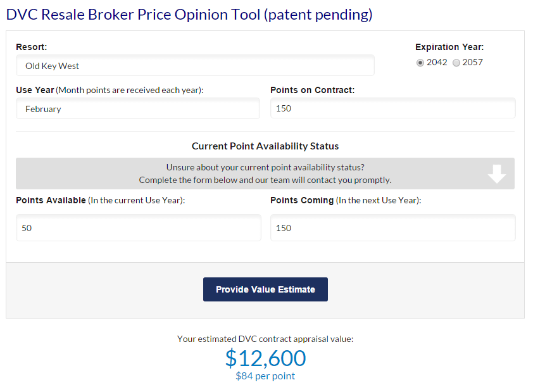Viewport: 533px width, 392px height.
Task: Open the Use Year dropdown showing February
Action: [x=138, y=109]
